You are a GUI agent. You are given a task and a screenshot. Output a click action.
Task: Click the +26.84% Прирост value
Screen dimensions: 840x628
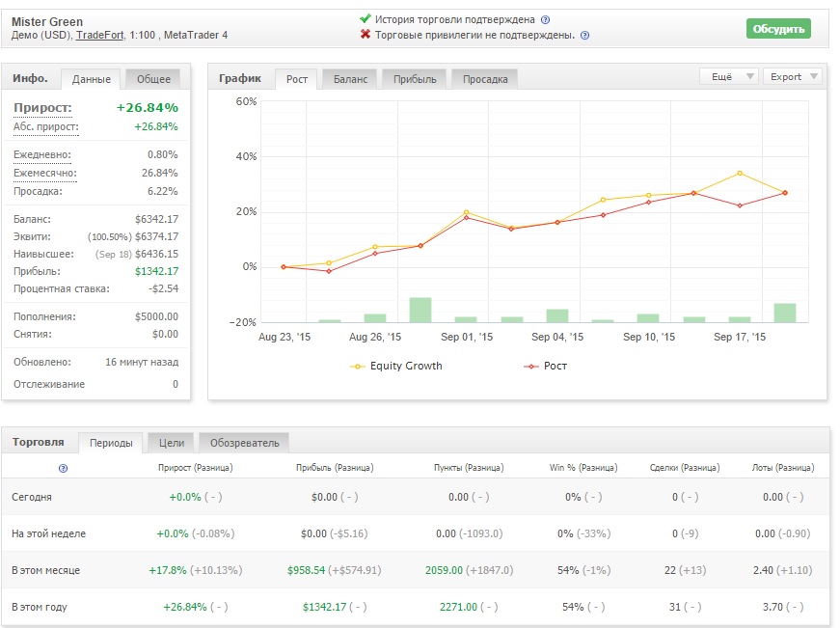[x=148, y=108]
